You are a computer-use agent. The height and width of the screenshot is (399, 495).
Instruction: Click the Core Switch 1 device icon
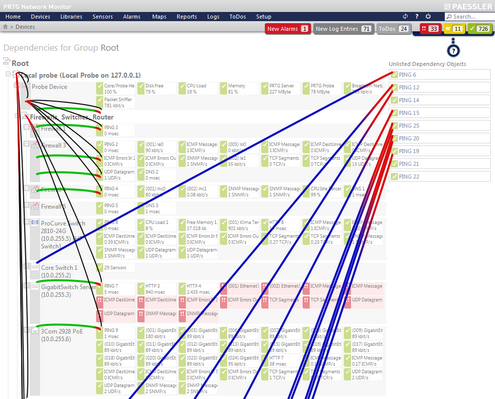tap(35, 267)
